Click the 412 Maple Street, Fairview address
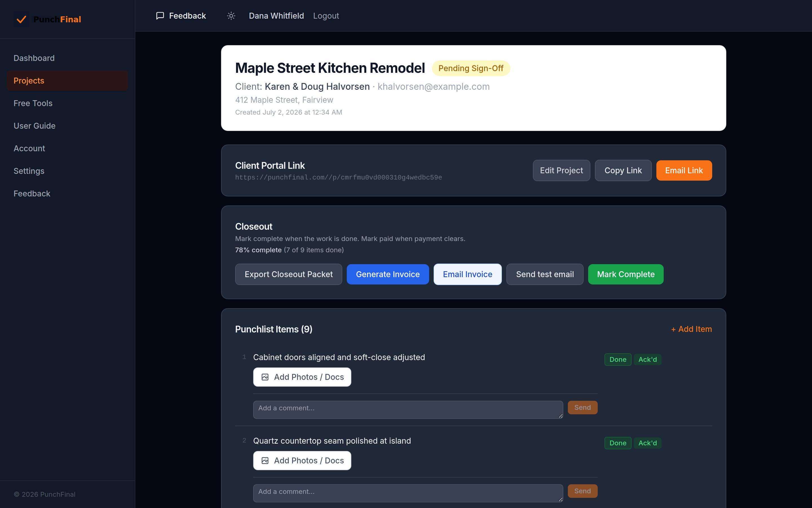The image size is (812, 508). click(284, 100)
